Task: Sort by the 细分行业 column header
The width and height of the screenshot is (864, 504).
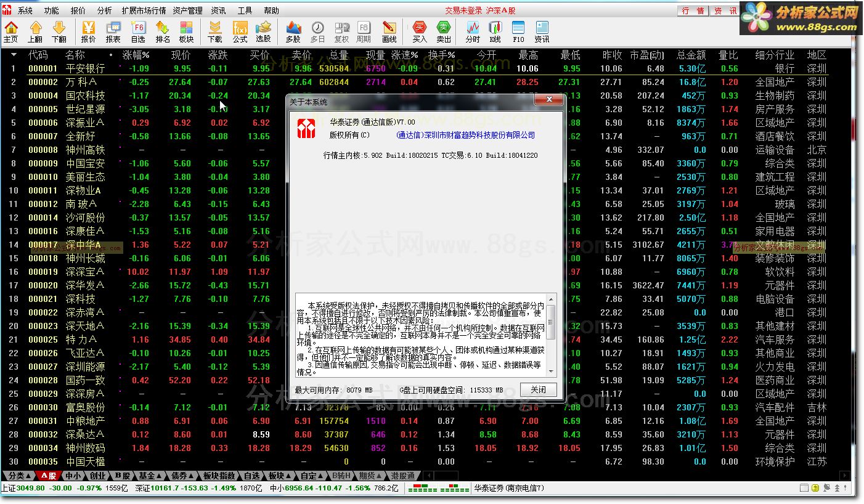Action: pos(775,54)
